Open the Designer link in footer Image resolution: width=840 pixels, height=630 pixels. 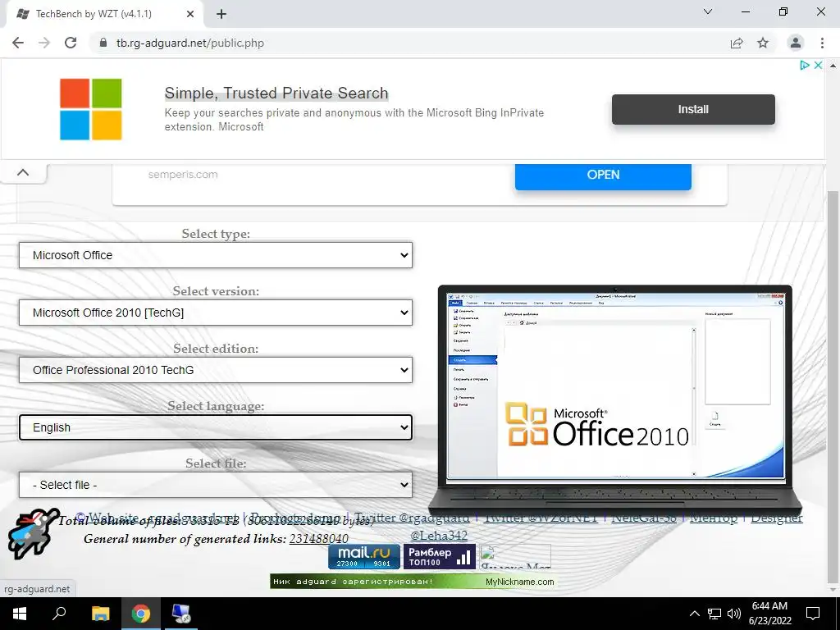pyautogui.click(x=776, y=518)
